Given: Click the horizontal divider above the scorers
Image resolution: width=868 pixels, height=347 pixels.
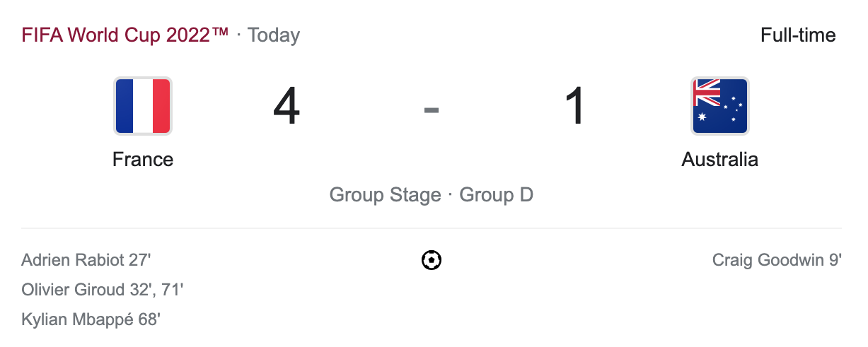Looking at the screenshot, I should 432,228.
